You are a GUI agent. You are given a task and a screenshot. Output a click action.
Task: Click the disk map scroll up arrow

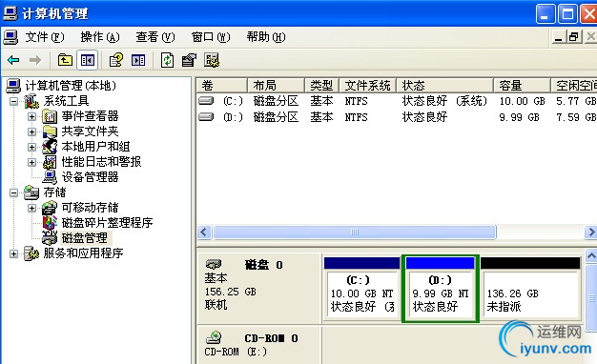pos(591,256)
